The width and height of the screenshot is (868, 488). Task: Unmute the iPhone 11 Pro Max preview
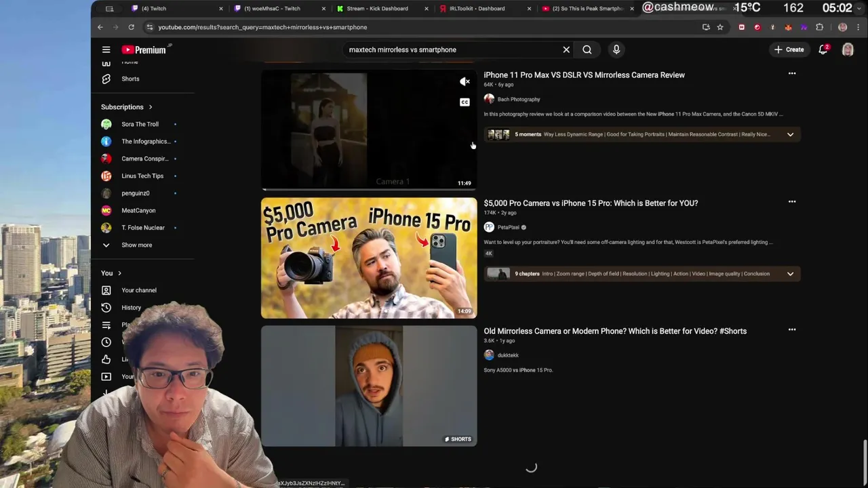[x=465, y=82]
